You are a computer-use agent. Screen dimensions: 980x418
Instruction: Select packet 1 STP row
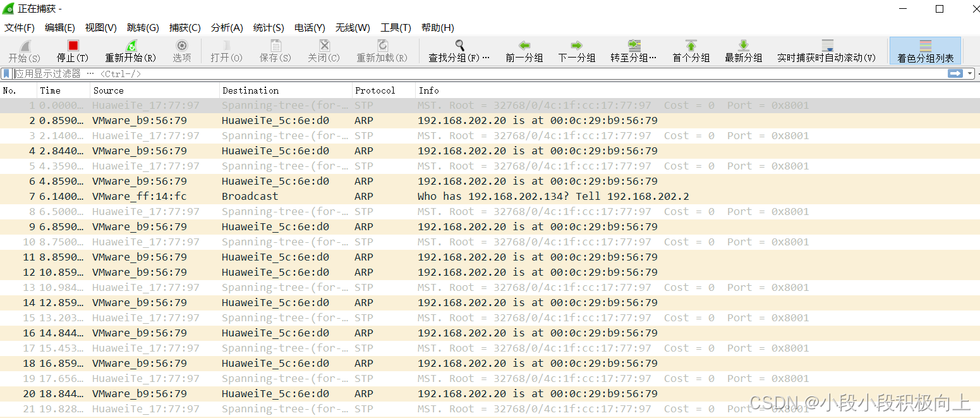[x=490, y=106]
